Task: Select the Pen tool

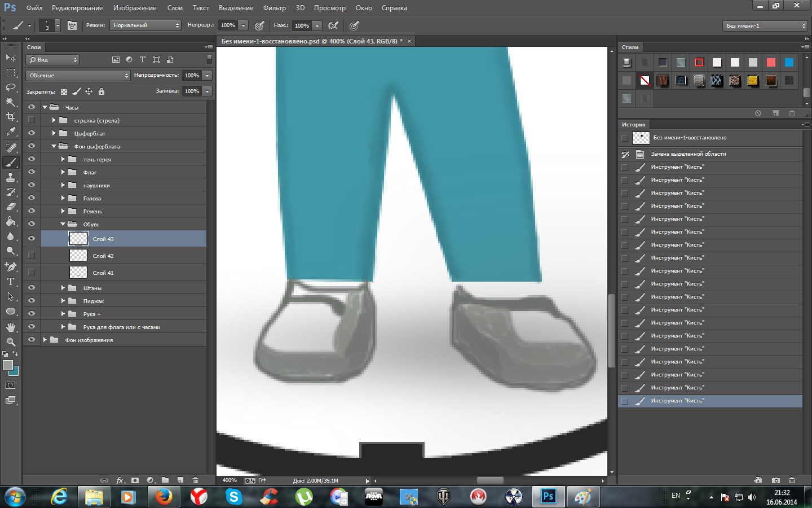Action: pyautogui.click(x=11, y=266)
